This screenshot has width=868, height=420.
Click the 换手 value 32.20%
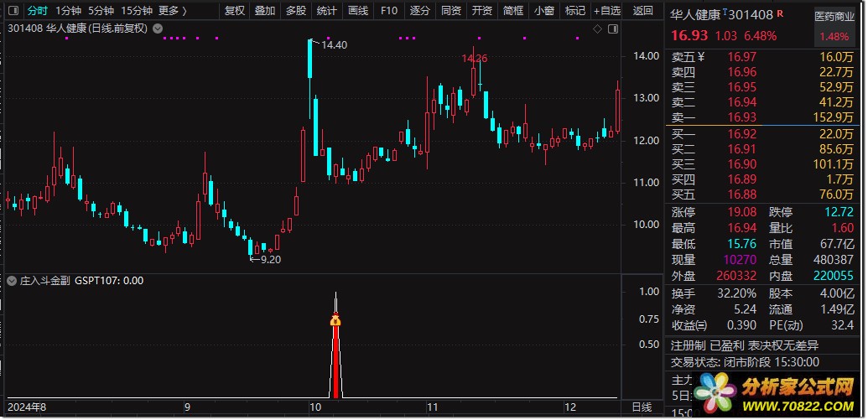[x=737, y=293]
